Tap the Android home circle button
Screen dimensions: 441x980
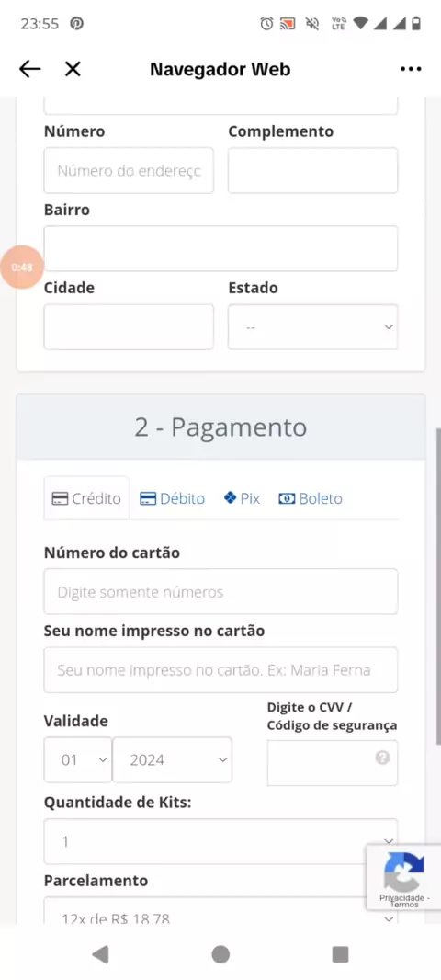point(220,953)
